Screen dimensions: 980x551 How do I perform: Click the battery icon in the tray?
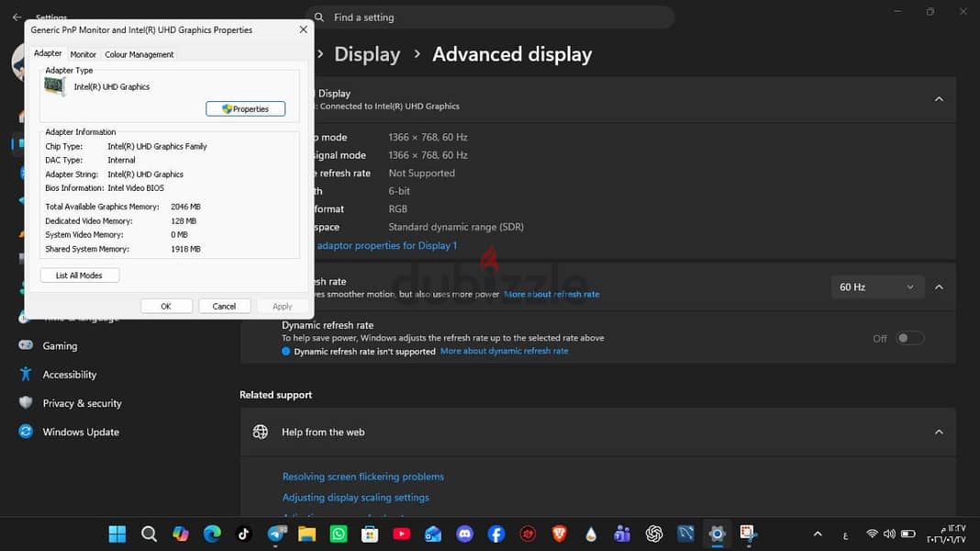908,534
